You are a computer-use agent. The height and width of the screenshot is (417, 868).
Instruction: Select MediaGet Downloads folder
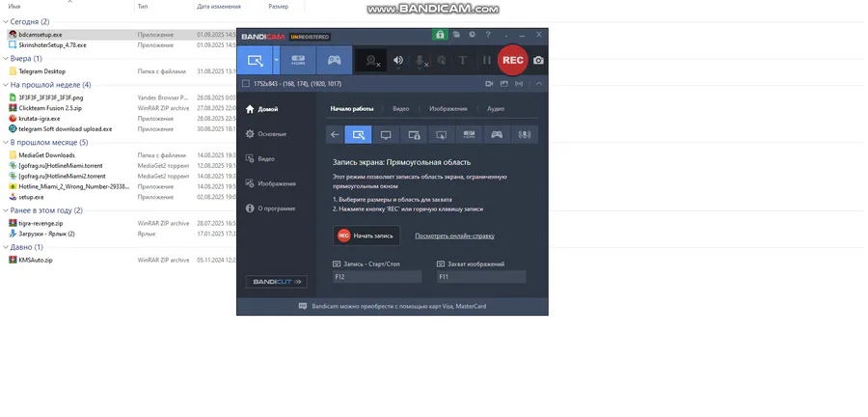(46, 155)
